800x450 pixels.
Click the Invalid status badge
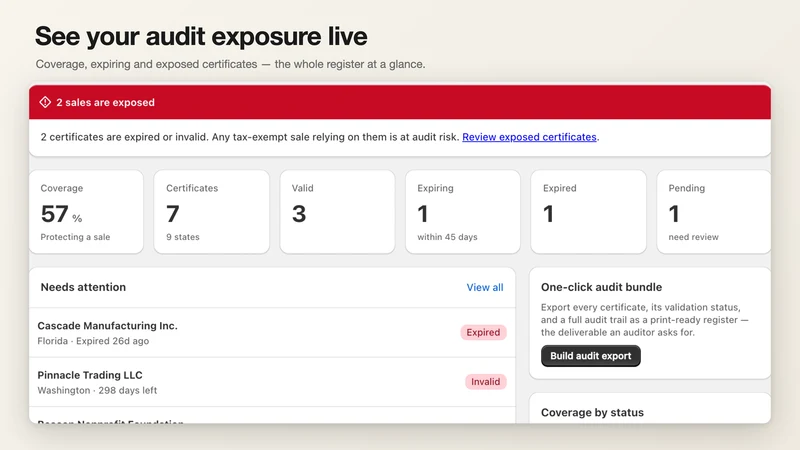[485, 382]
